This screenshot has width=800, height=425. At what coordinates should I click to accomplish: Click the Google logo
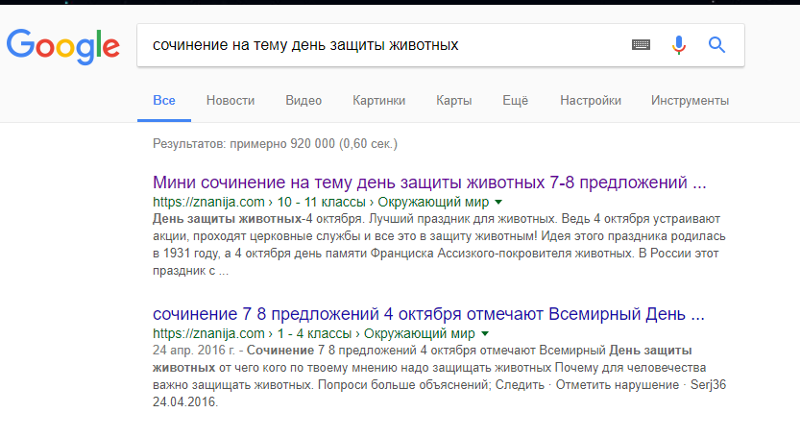tap(63, 46)
